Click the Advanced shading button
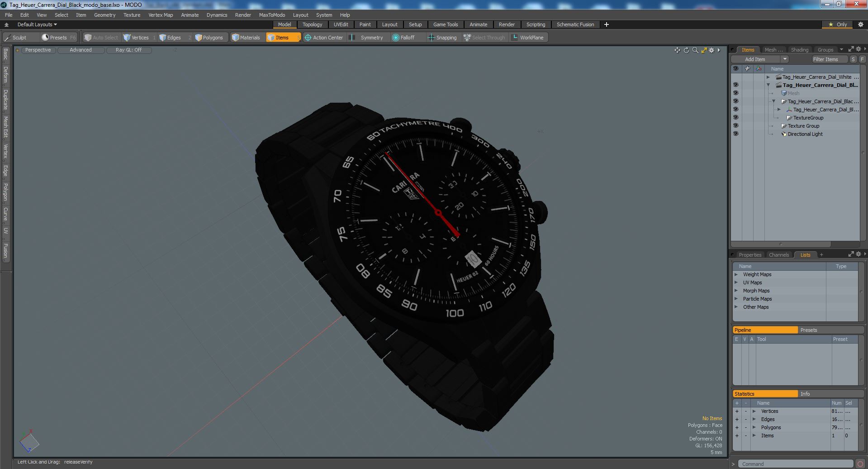The height and width of the screenshot is (469, 868). click(81, 50)
